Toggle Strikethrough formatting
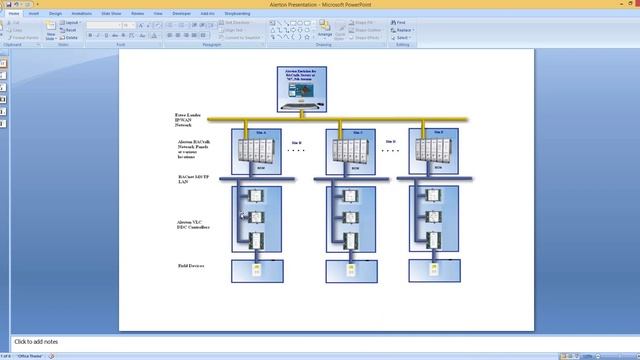This screenshot has height=360, width=640. [x=115, y=36]
